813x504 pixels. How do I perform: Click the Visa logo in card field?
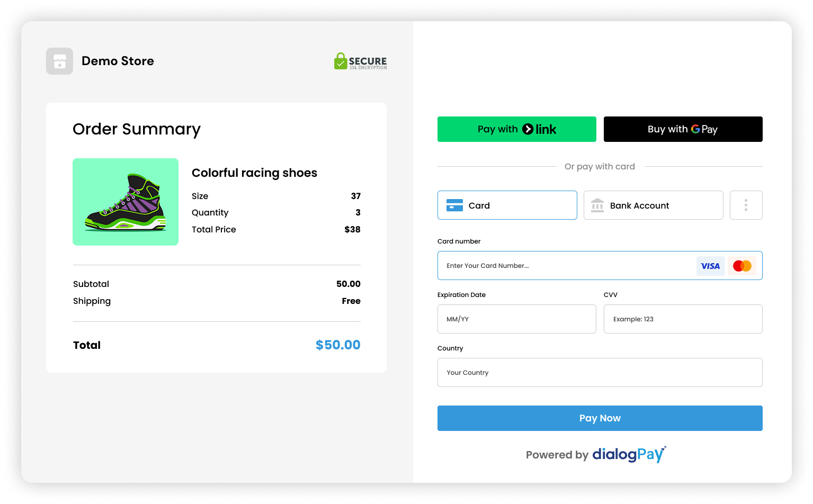click(710, 266)
